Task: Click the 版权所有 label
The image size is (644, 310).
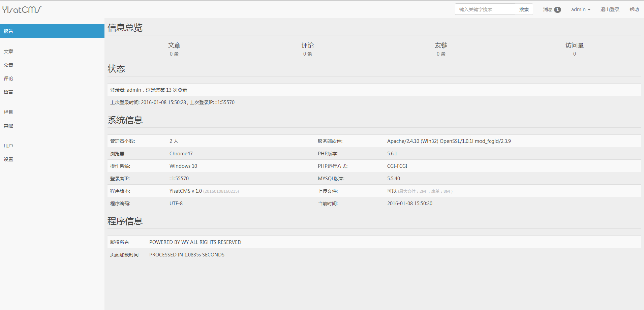Action: tap(120, 242)
